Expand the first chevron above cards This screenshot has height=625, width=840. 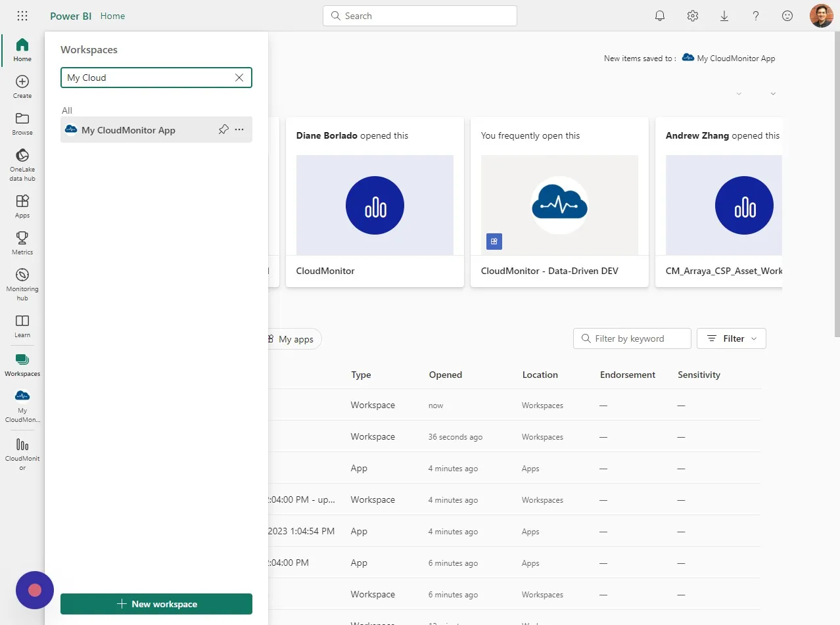[x=739, y=94]
